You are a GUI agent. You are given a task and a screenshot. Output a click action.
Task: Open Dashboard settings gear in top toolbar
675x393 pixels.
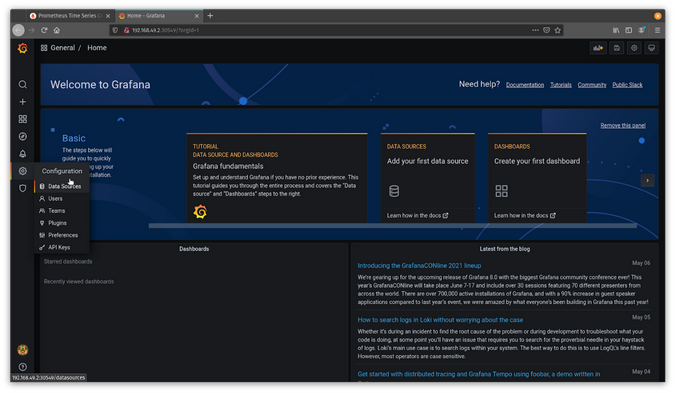[x=634, y=48]
